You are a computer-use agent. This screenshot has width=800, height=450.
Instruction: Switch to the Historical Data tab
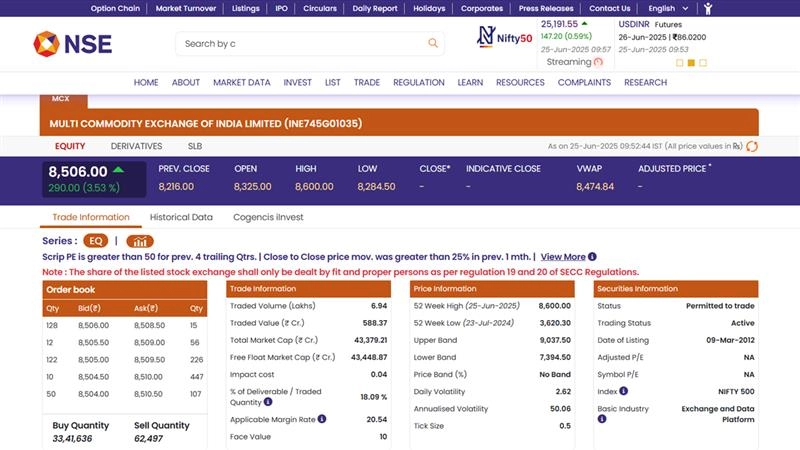[x=181, y=217]
